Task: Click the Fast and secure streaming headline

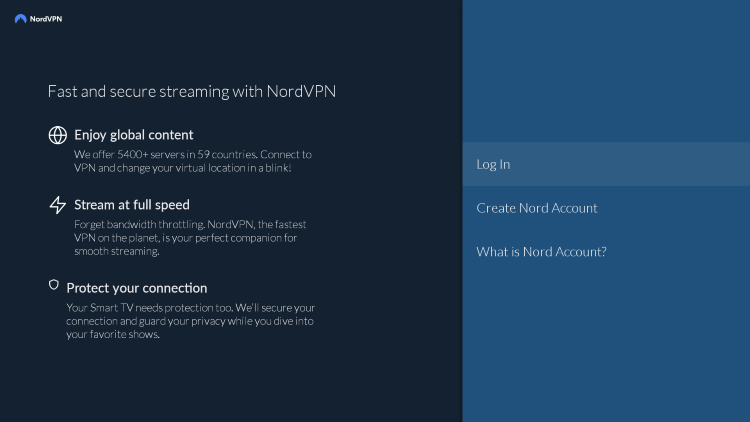Action: click(x=192, y=91)
